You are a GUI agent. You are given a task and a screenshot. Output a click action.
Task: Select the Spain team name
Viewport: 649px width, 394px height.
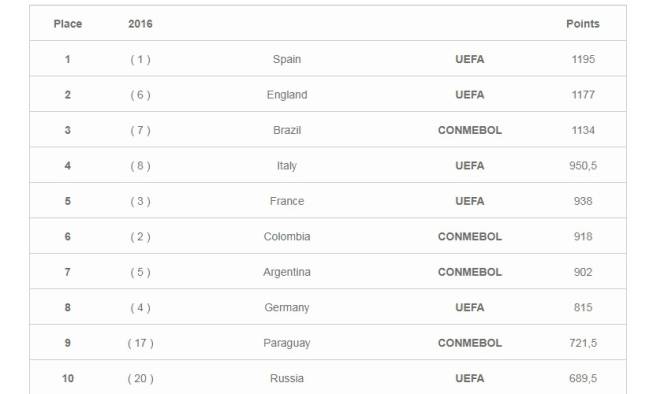coord(287,60)
